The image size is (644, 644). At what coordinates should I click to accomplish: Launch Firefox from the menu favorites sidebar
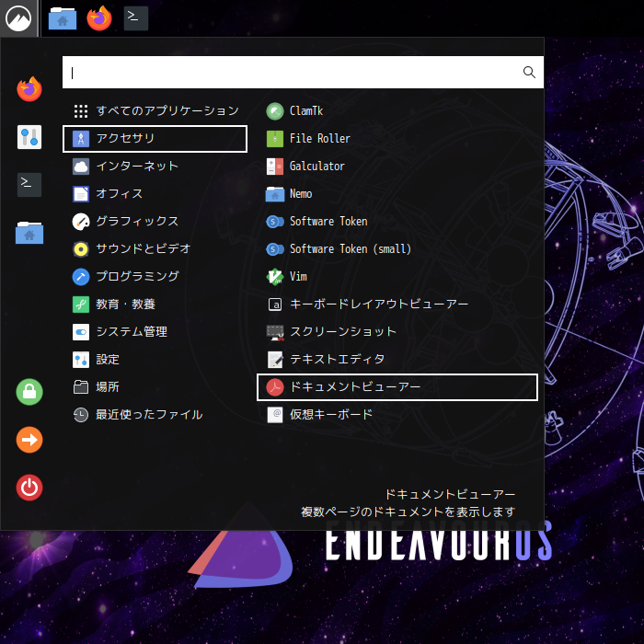(x=29, y=89)
